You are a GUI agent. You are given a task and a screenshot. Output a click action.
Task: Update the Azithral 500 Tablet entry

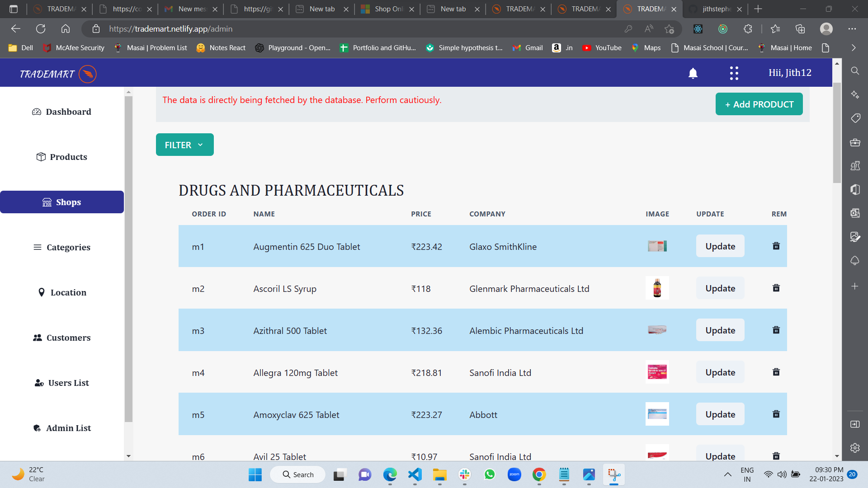(x=720, y=330)
